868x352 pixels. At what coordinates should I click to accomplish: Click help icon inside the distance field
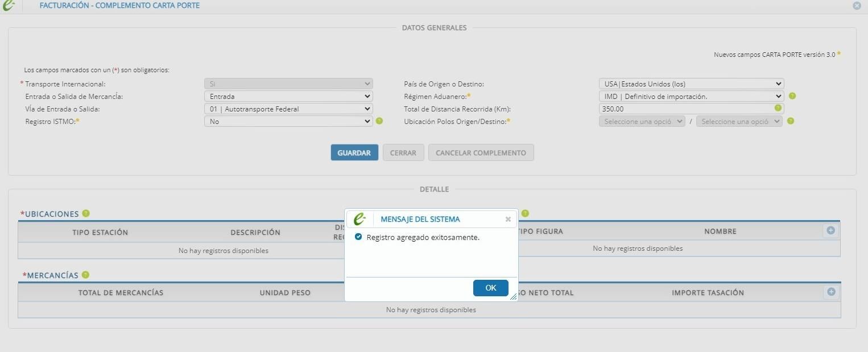pyautogui.click(x=778, y=107)
